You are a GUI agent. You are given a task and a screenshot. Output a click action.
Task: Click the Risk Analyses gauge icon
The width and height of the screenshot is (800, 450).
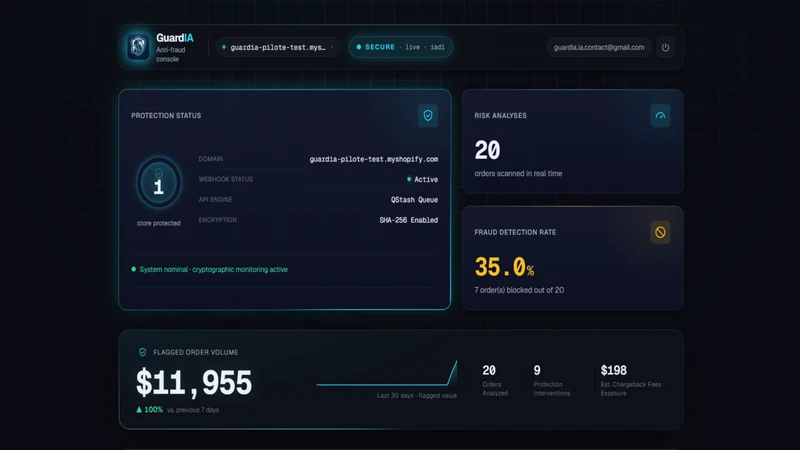(x=660, y=116)
